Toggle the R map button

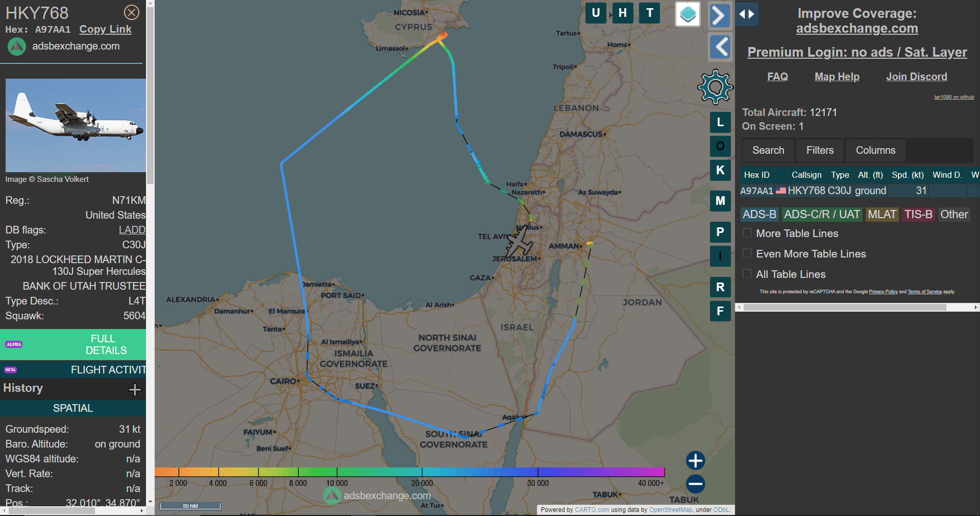tap(720, 287)
